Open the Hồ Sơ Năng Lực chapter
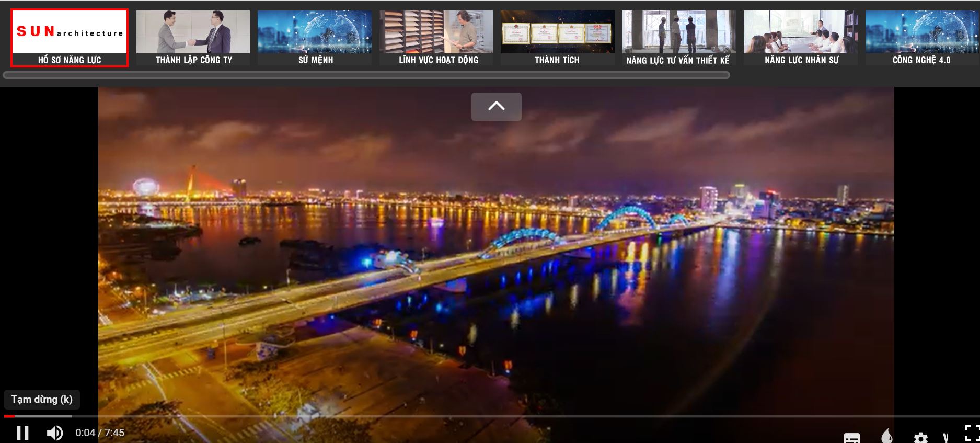 click(x=70, y=38)
